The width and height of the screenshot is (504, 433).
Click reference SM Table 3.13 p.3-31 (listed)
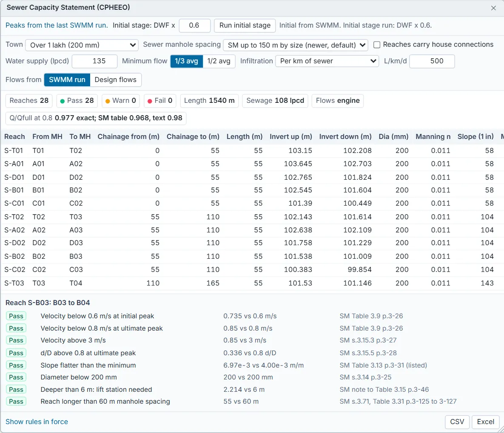[383, 365]
